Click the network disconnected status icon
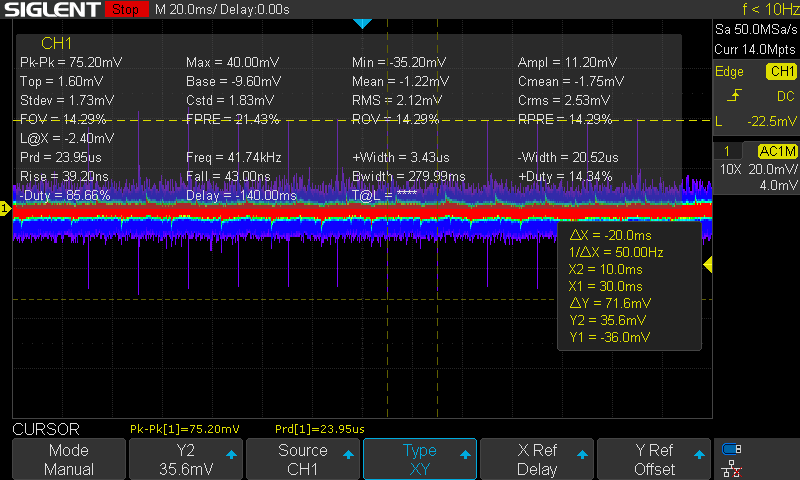 pyautogui.click(x=732, y=469)
